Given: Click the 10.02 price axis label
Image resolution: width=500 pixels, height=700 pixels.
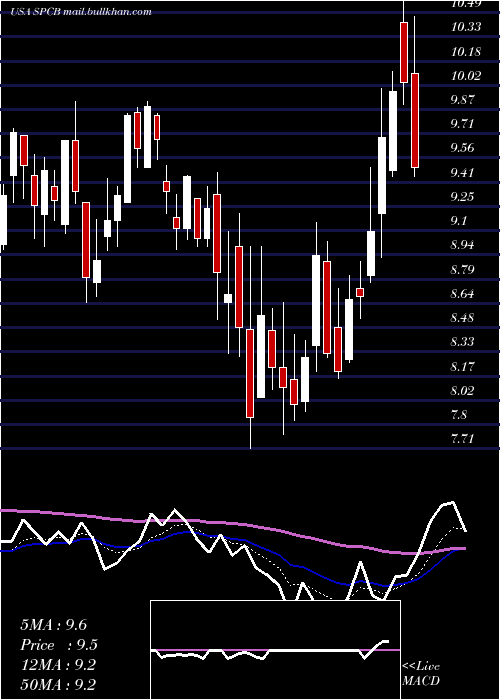Looking at the screenshot, I should [466, 76].
